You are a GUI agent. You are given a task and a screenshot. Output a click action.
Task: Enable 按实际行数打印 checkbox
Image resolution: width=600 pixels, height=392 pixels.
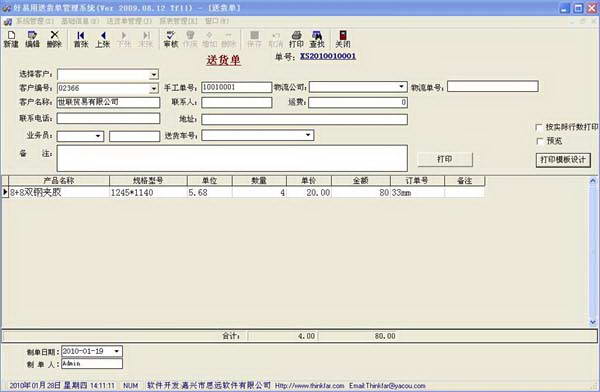[x=540, y=127]
